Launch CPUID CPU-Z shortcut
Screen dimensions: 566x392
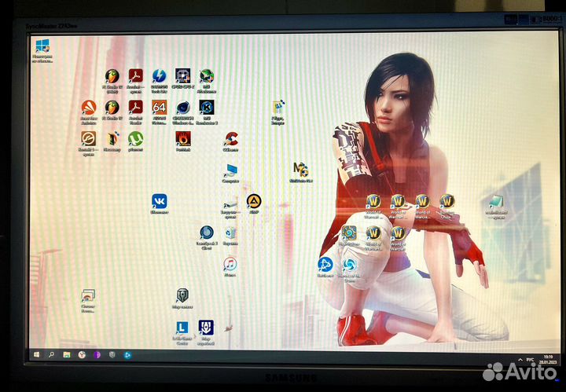click(x=182, y=75)
